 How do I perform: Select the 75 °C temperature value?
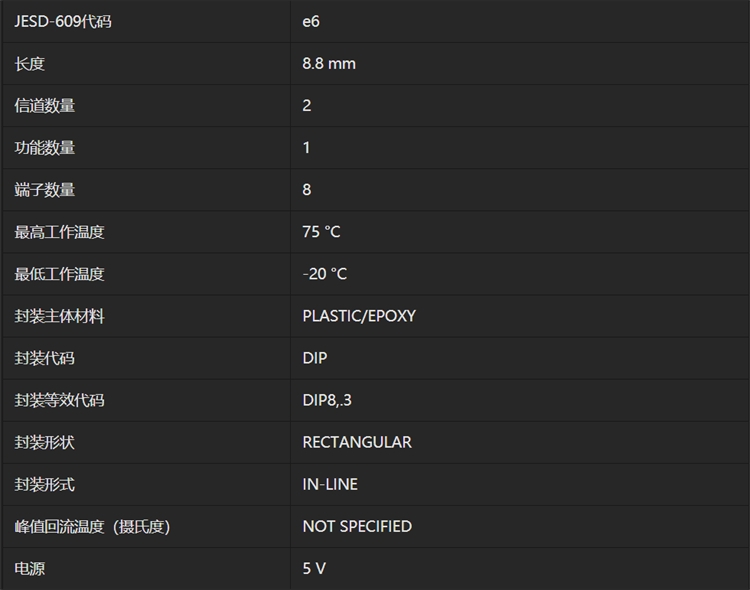tap(321, 232)
